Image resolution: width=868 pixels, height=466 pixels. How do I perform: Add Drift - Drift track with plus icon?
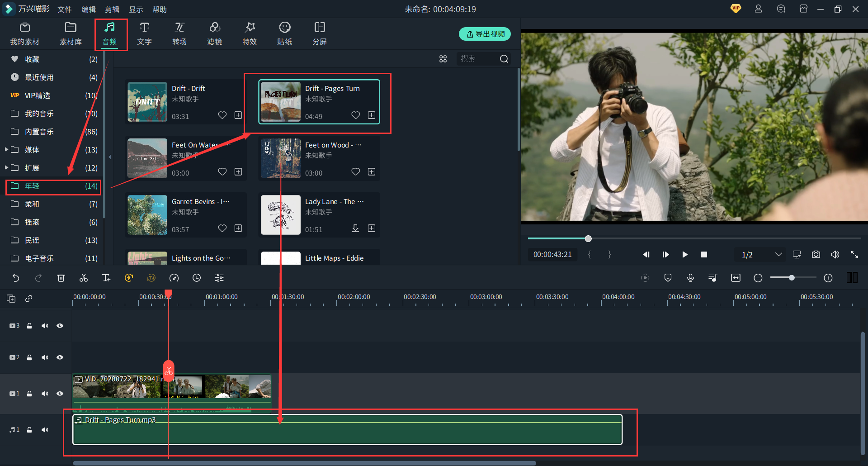(x=238, y=115)
